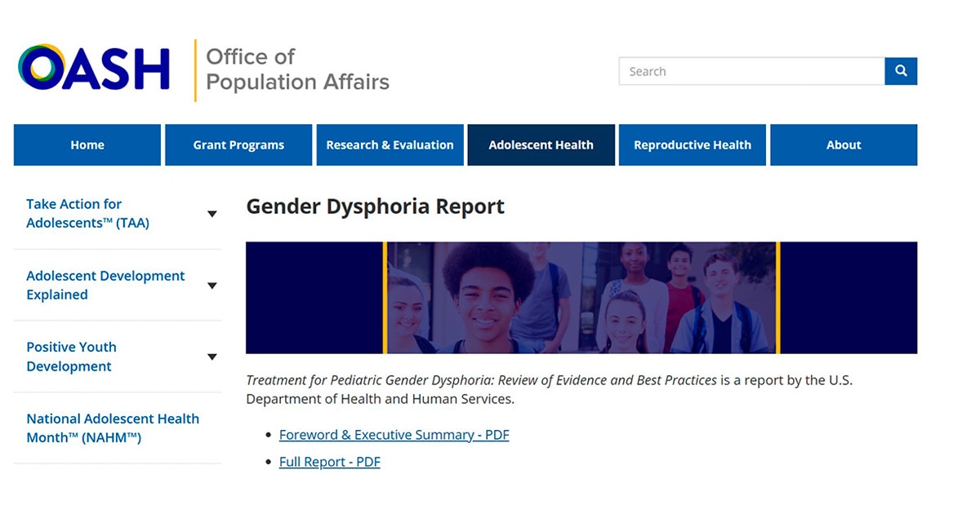Visit the Positive Youth Development link
The height and width of the screenshot is (514, 980).
coord(71,357)
